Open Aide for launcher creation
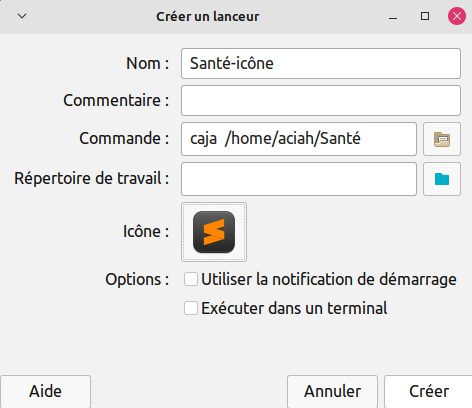 point(45,391)
